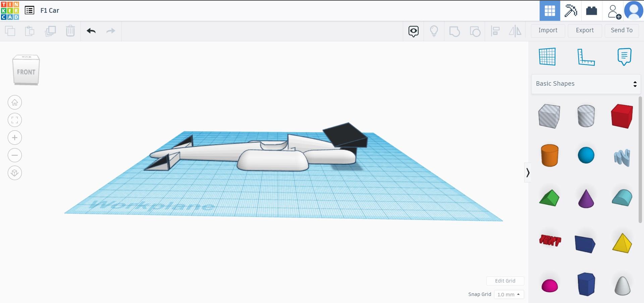Select the black rear wing of car
The image size is (644, 303).
pyautogui.click(x=345, y=135)
